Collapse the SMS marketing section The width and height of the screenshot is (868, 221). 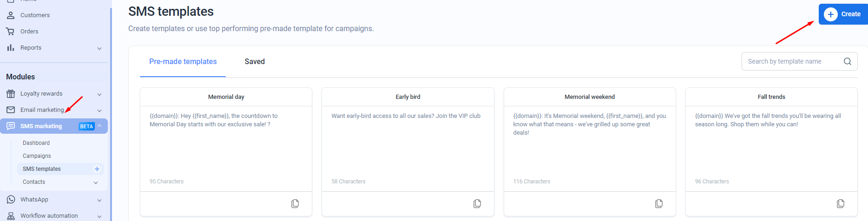point(99,126)
